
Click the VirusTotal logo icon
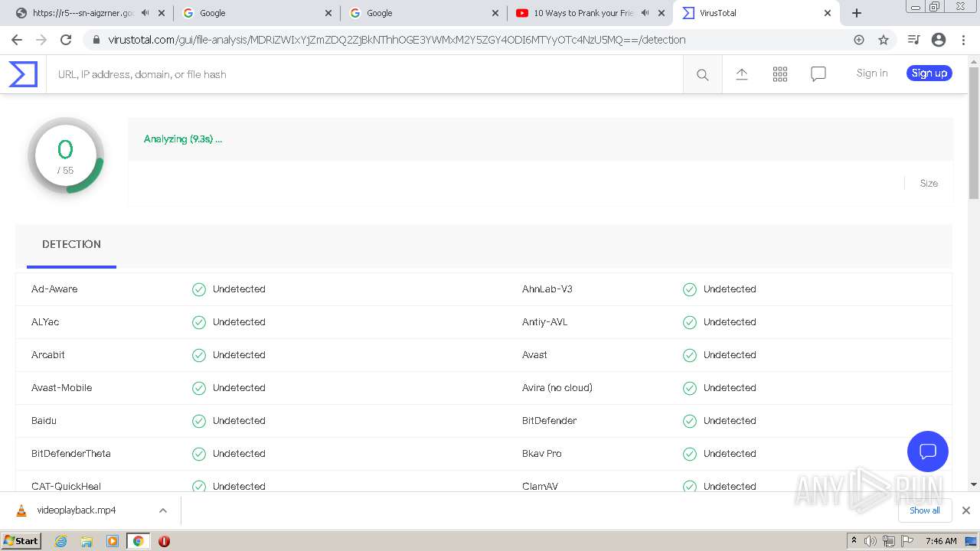[23, 74]
